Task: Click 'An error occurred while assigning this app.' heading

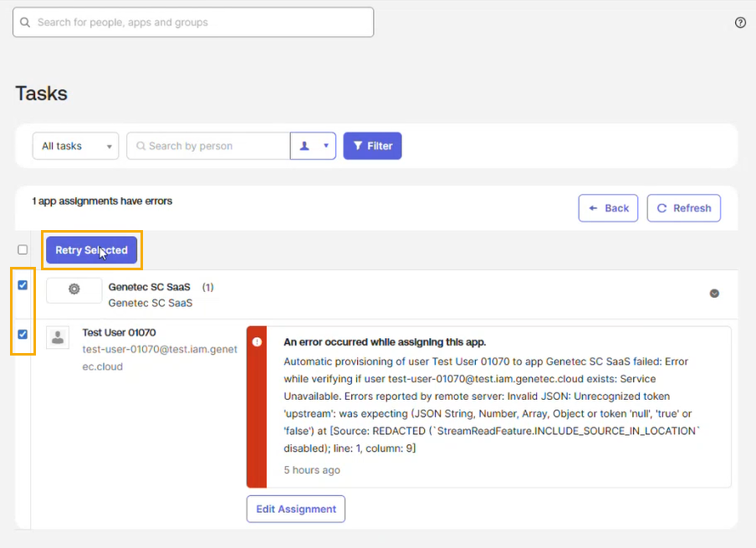Action: (x=385, y=342)
